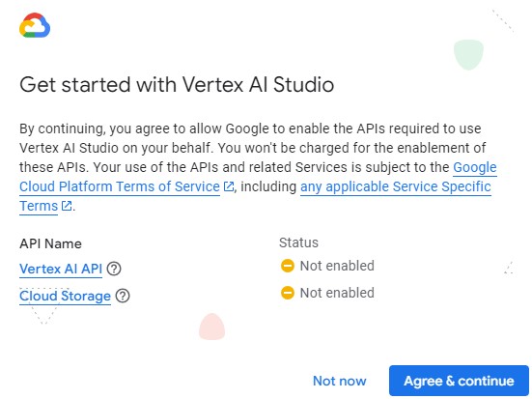Click Agree & continue button

[x=459, y=381]
